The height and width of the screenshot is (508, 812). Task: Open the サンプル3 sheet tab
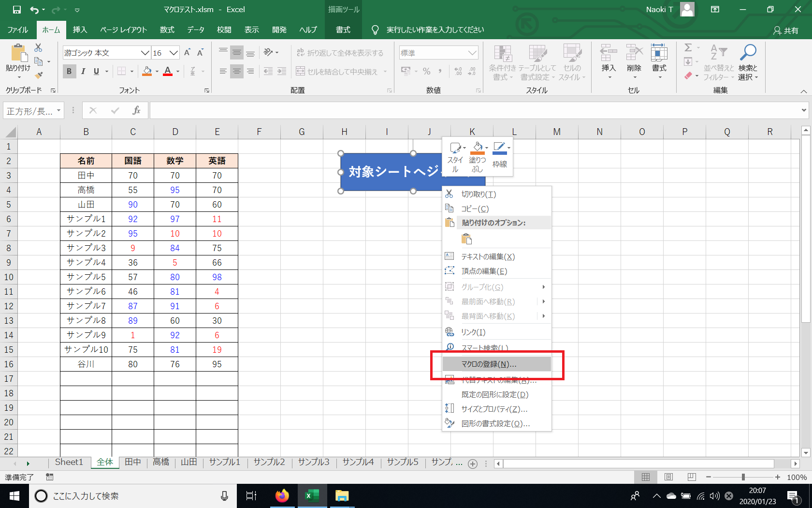(314, 462)
